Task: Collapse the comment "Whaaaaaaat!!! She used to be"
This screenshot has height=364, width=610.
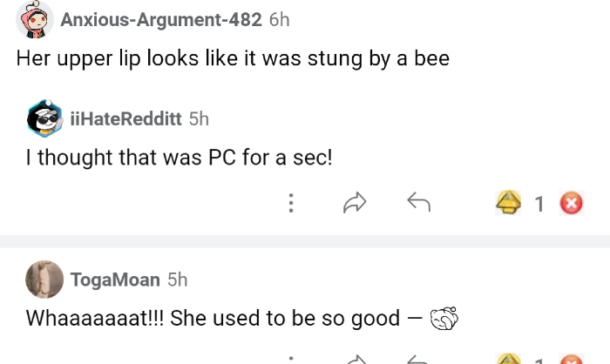Action: (213, 319)
